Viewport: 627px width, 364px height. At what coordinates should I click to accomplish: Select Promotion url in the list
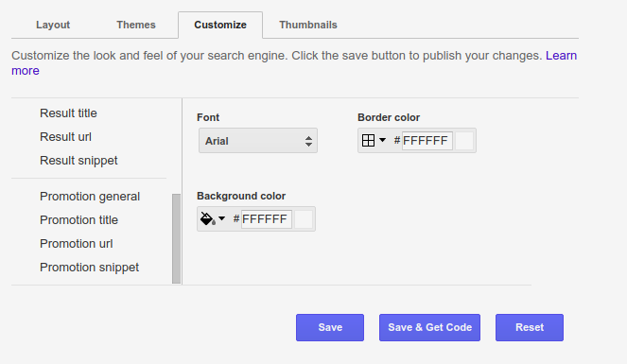pos(77,243)
